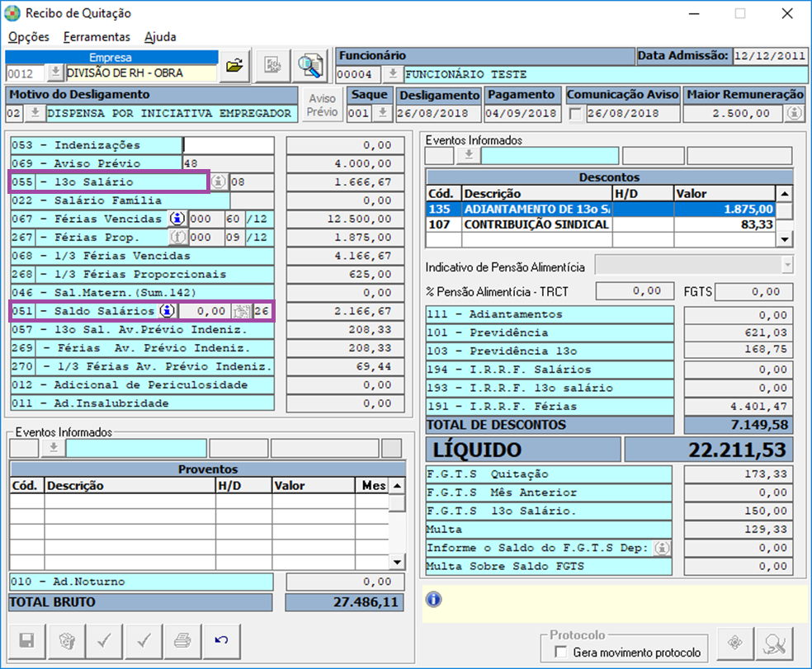Image resolution: width=812 pixels, height=669 pixels.
Task: Click the Data Admissão field 12/12/2011
Action: click(x=770, y=56)
